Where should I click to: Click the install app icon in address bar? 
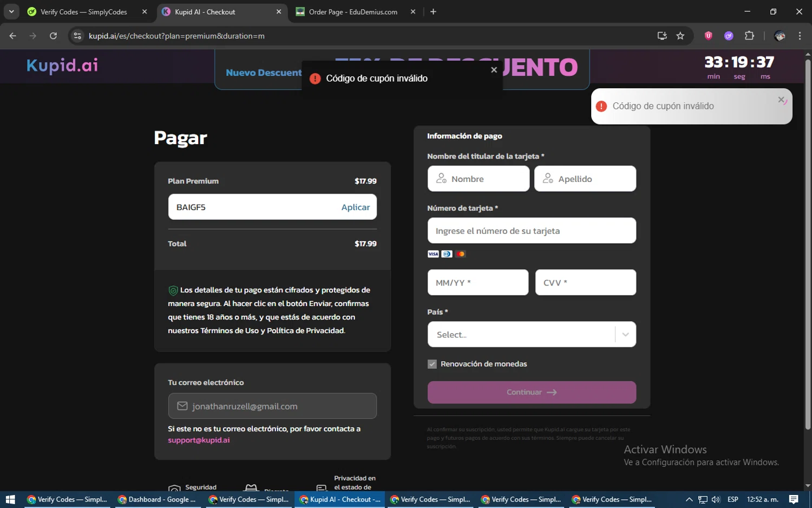point(662,36)
